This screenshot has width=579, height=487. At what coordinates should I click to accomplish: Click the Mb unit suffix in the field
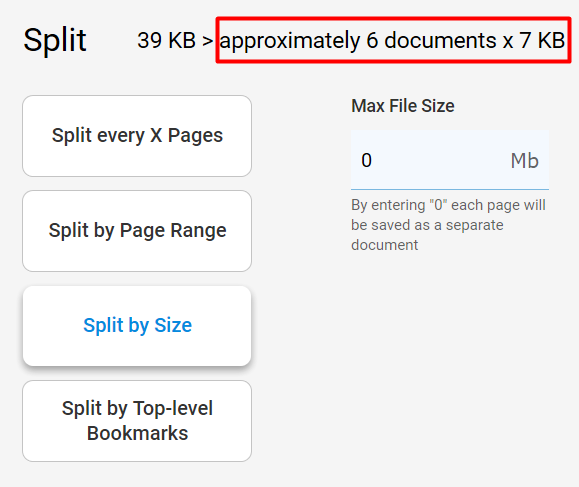(x=524, y=161)
